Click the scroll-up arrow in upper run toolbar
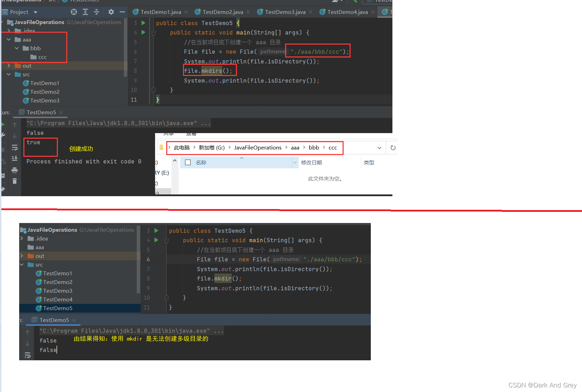This screenshot has height=392, width=582. 15,124
